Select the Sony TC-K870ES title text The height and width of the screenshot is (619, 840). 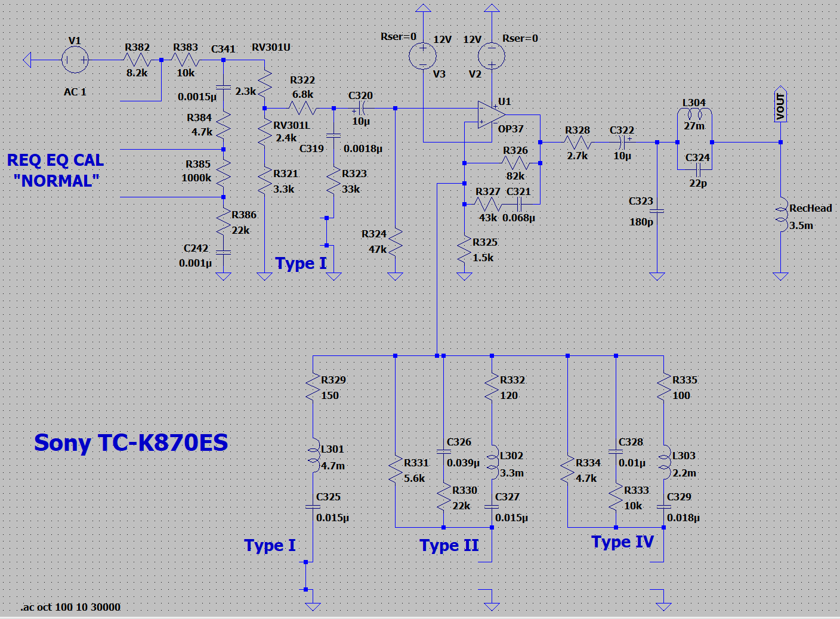[131, 442]
